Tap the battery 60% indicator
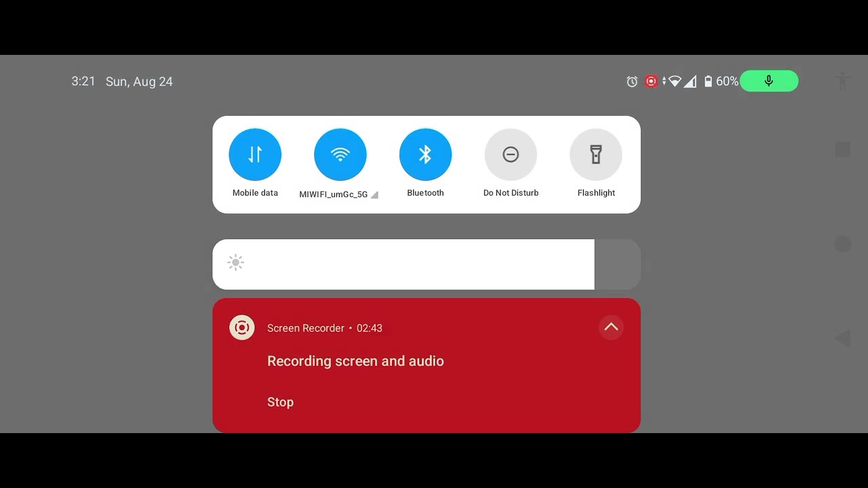The width and height of the screenshot is (868, 488). 721,81
